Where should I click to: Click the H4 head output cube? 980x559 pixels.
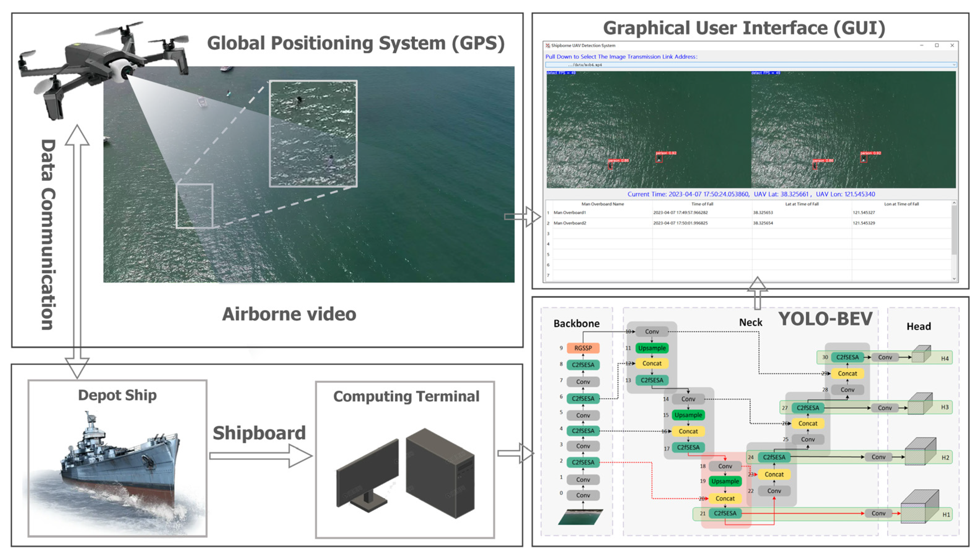point(921,355)
